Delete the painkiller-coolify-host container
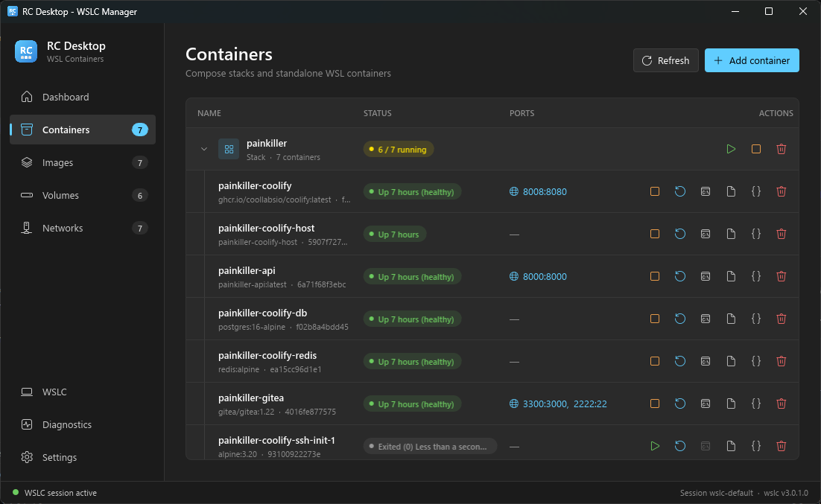The height and width of the screenshot is (504, 821). [x=782, y=234]
